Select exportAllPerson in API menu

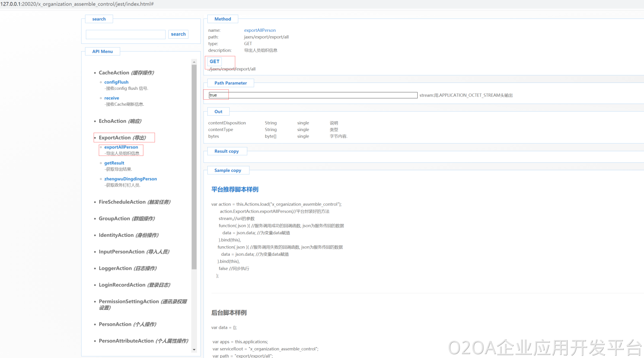tap(121, 147)
